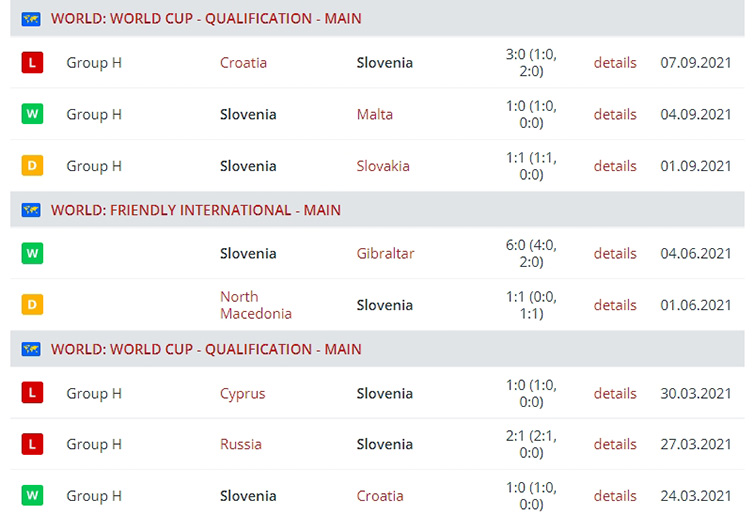Select the North Macedonia team link
754x515 pixels.
tap(256, 305)
